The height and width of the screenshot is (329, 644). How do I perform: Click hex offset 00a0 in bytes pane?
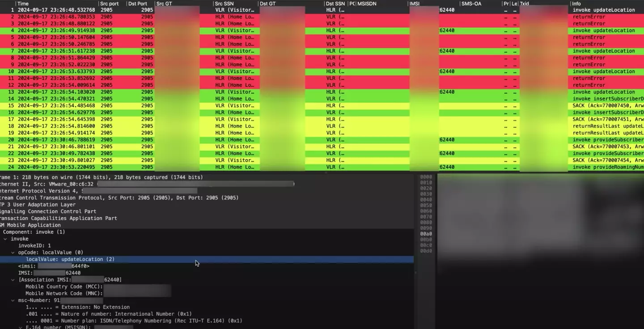pos(426,234)
